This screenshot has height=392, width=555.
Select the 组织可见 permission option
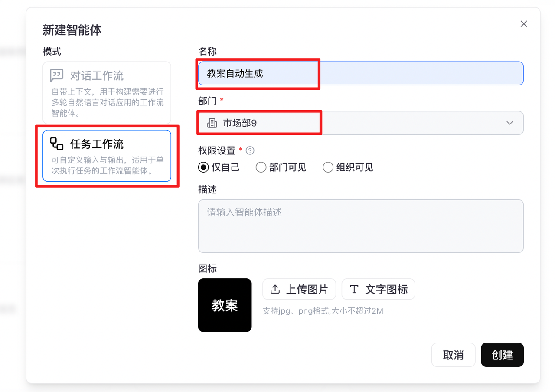point(328,167)
